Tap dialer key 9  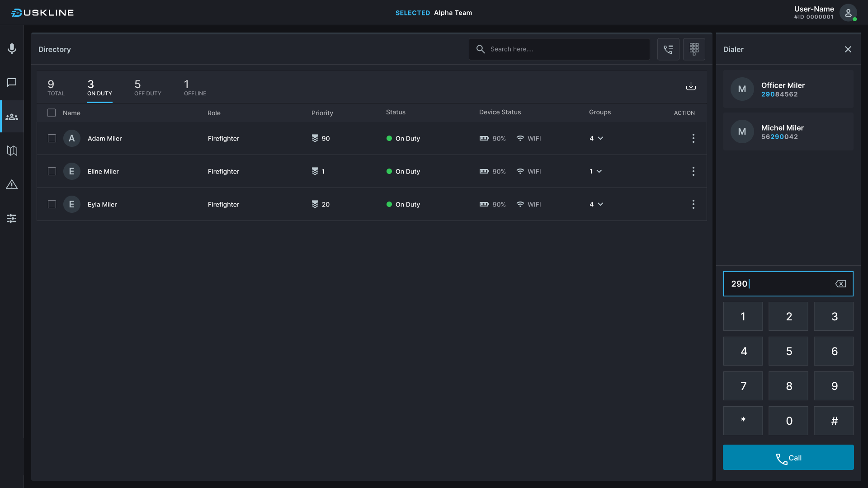click(834, 386)
